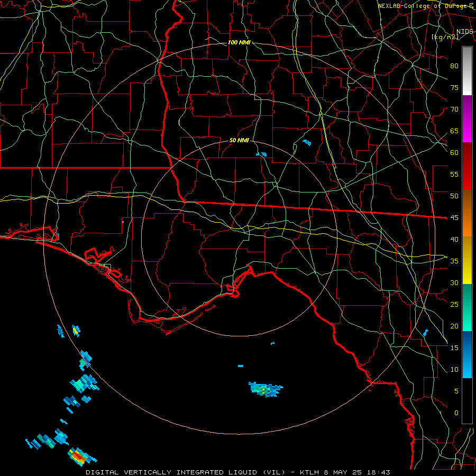Viewport: 476px width, 476px height.
Task: Click the green-yellow echo over the Gulf south of the coast
Action: click(x=265, y=389)
